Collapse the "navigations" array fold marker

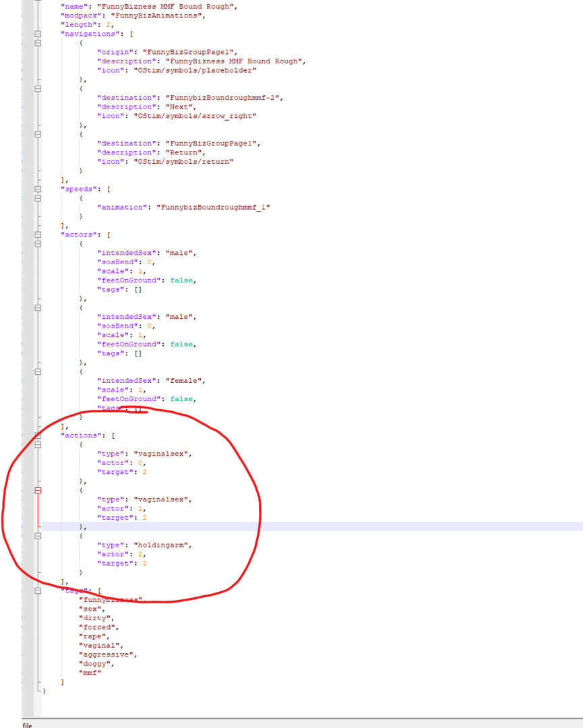[x=38, y=34]
